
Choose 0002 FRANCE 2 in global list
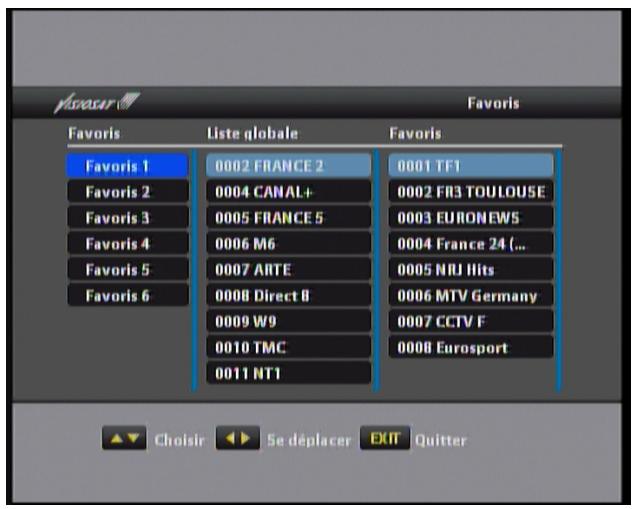(289, 166)
